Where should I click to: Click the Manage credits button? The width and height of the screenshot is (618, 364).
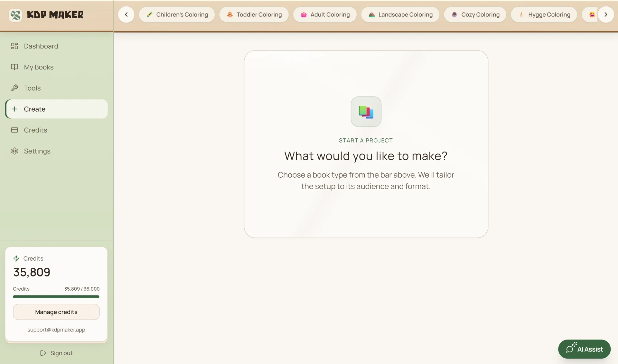click(x=56, y=312)
